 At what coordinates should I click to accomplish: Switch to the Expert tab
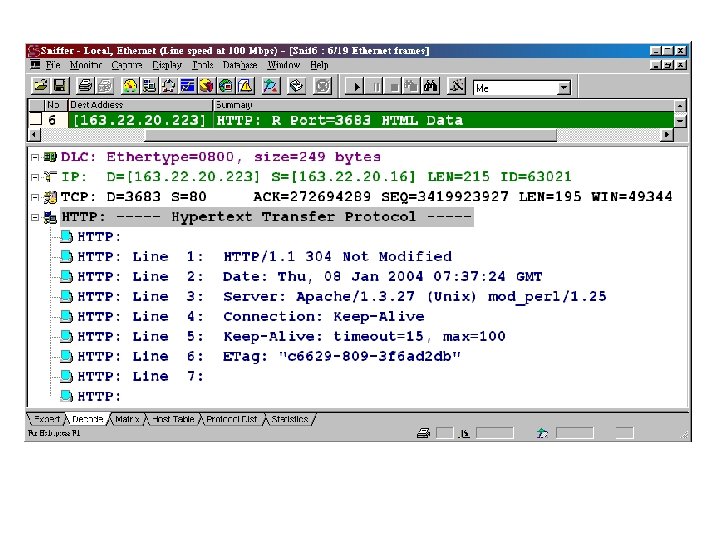(47, 419)
